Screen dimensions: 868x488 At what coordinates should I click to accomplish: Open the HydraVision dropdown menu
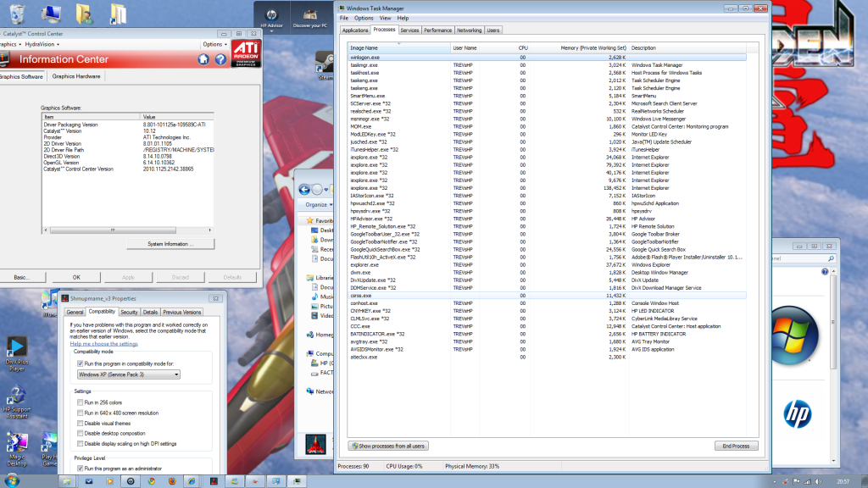42,44
